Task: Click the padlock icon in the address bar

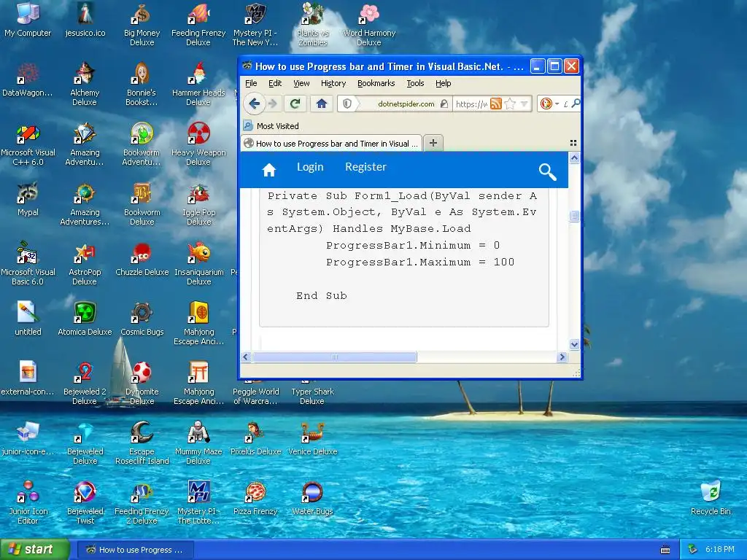Action: 444,104
